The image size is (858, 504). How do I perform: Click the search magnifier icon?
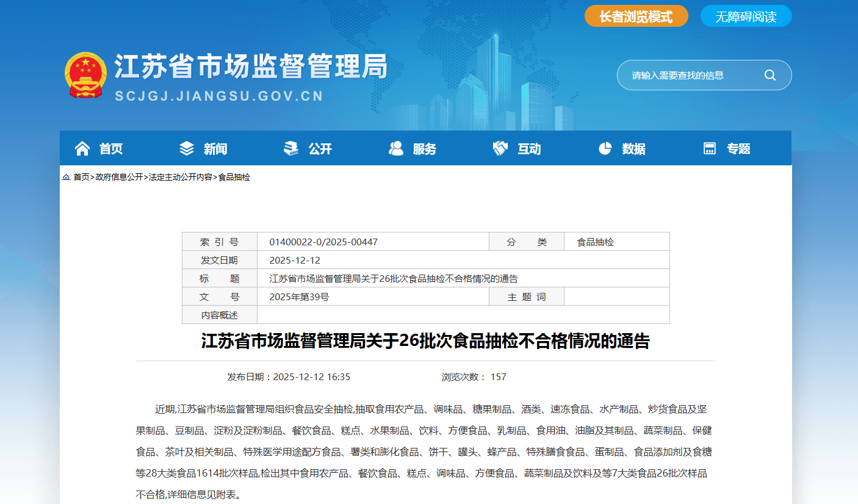[770, 75]
